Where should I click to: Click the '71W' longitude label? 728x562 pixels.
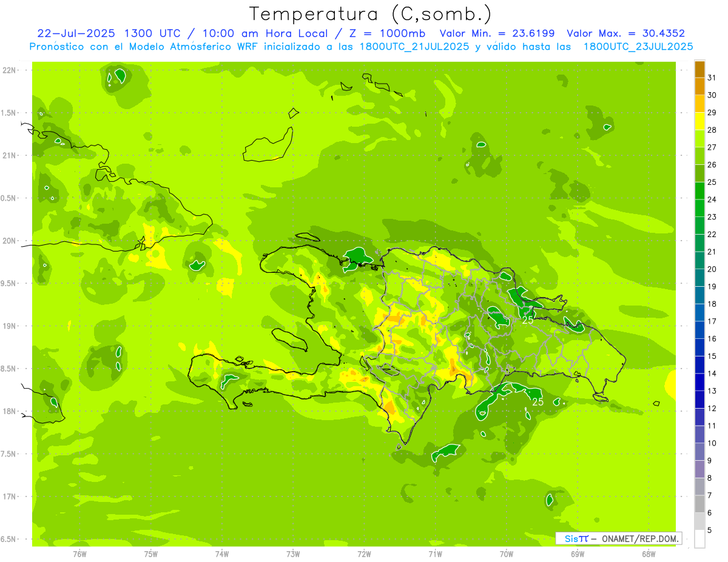click(x=435, y=554)
